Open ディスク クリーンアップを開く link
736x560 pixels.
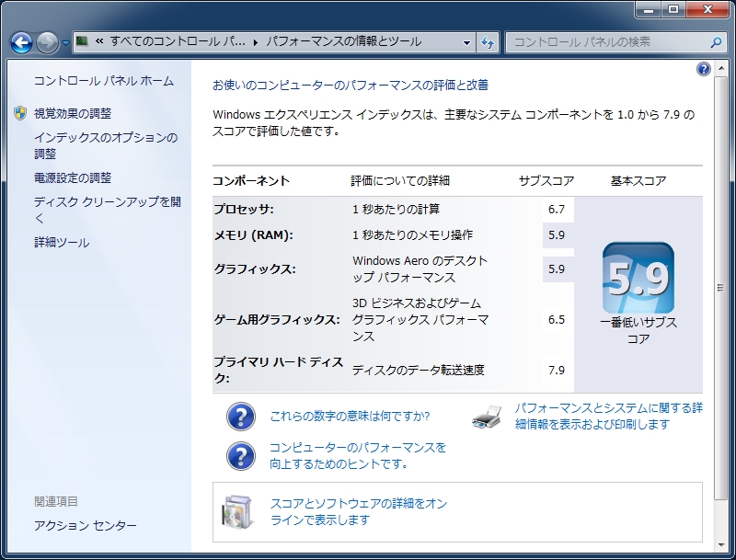click(108, 210)
